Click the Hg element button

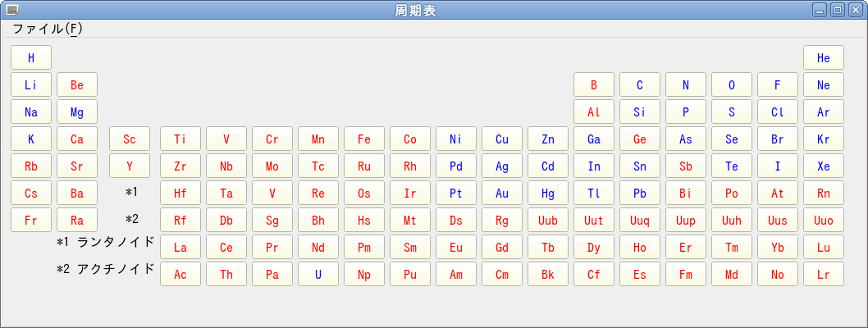pos(548,194)
